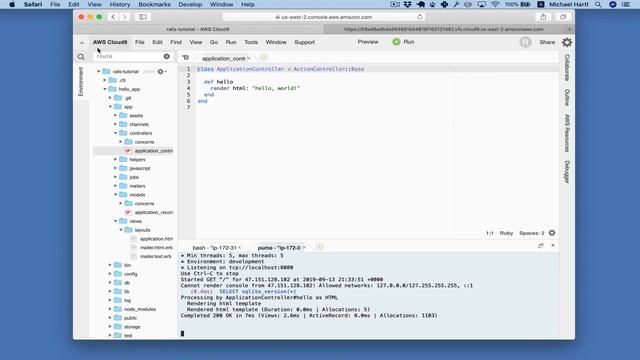This screenshot has width=640, height=360.
Task: Change the Ruby syntax mode
Action: click(506, 233)
